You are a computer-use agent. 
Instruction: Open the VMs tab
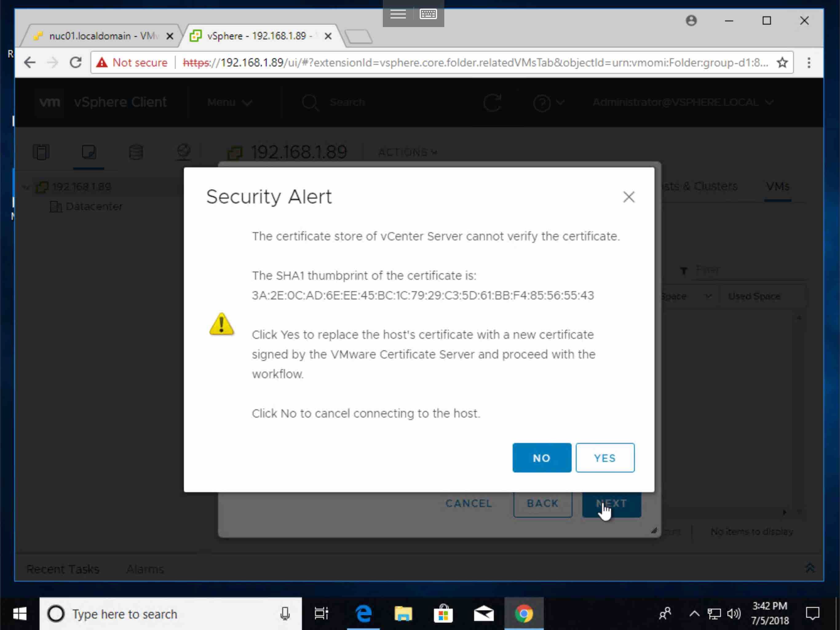(x=777, y=186)
